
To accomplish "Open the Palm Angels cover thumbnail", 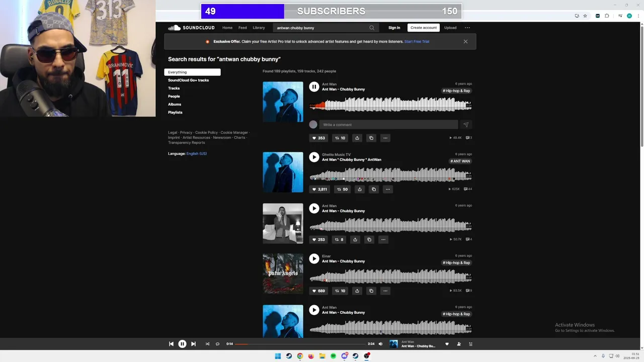I will point(283,274).
